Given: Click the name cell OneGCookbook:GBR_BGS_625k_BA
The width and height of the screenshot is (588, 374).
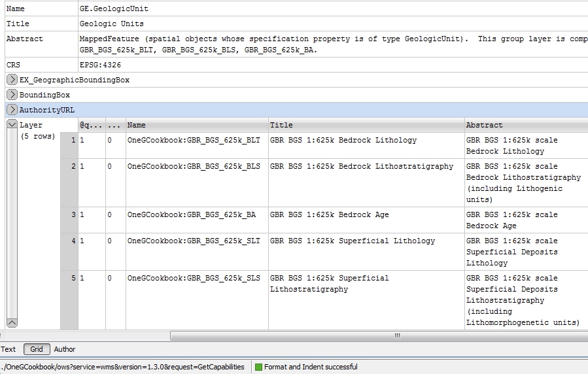Looking at the screenshot, I should pyautogui.click(x=198, y=220).
